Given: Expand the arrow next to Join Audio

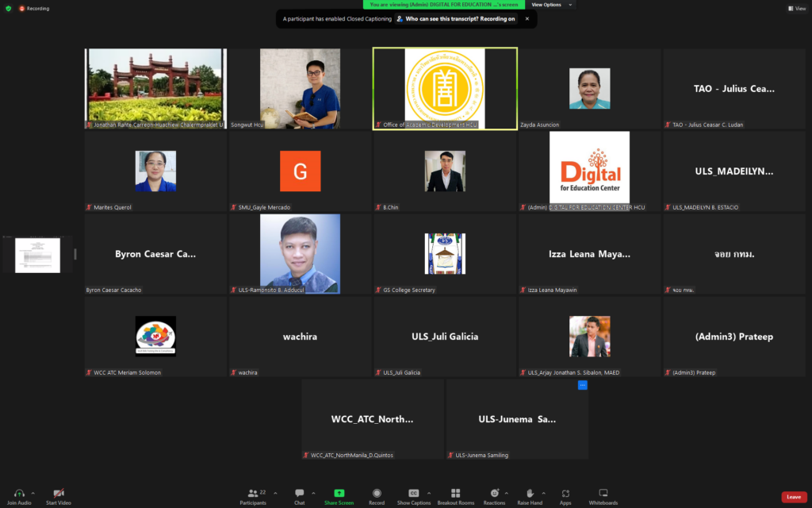Looking at the screenshot, I should [33, 493].
